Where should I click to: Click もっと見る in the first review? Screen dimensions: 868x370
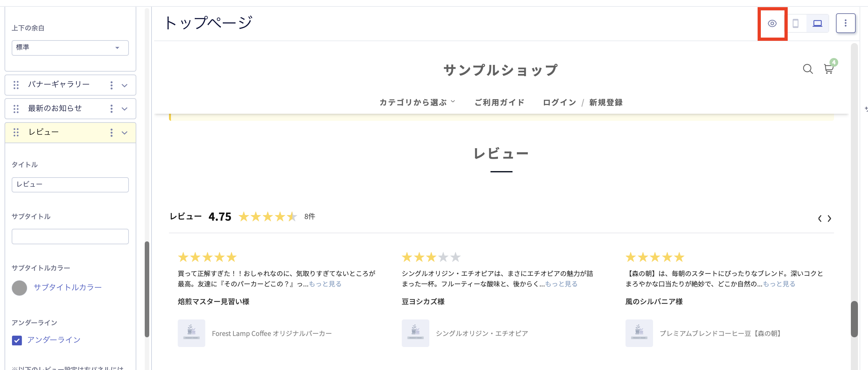(x=325, y=283)
